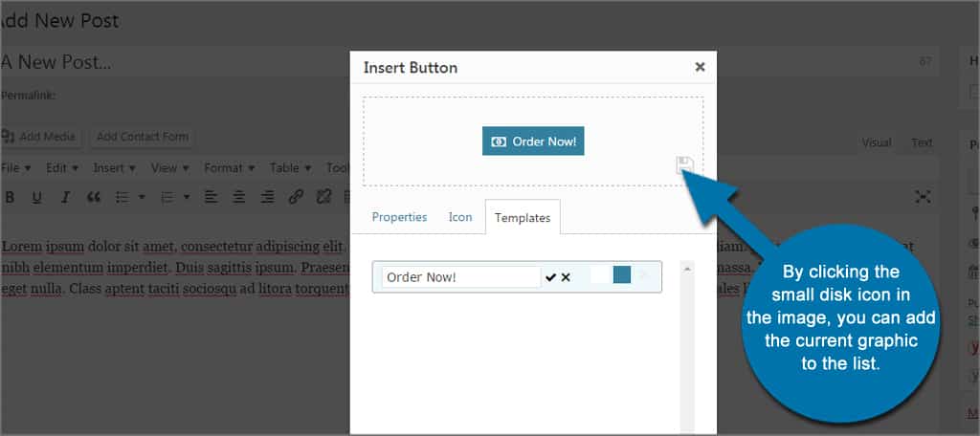This screenshot has height=436, width=980.
Task: Toggle Bold formatting in editor toolbar
Action: pos(10,197)
